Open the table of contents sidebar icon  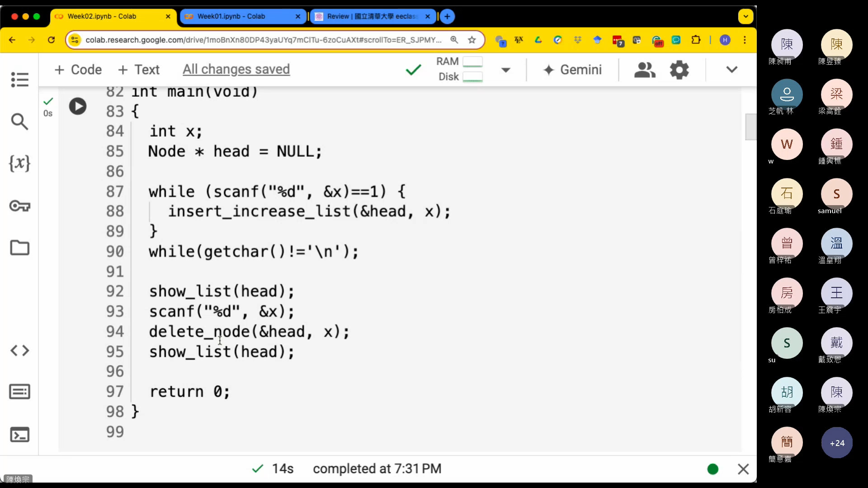[19, 80]
